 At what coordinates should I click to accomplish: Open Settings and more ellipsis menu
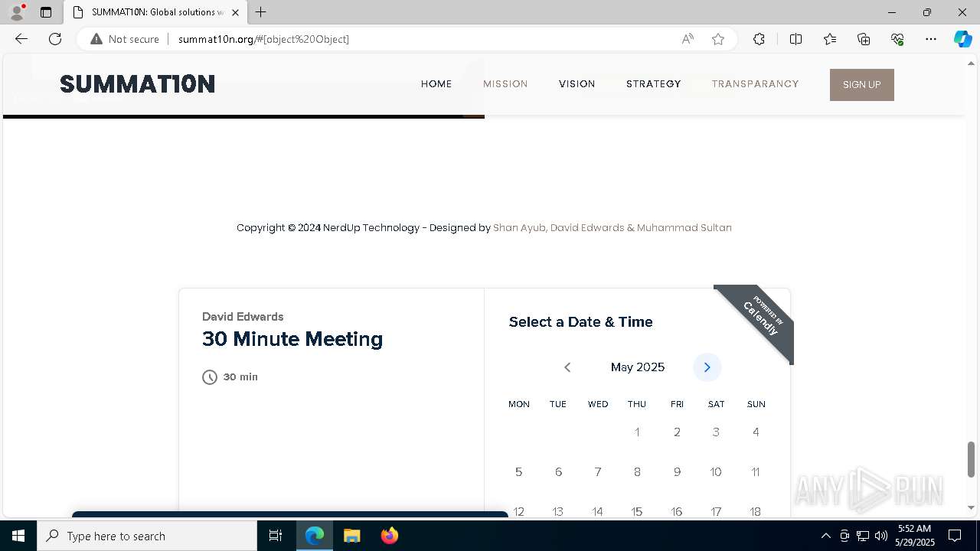(x=931, y=39)
